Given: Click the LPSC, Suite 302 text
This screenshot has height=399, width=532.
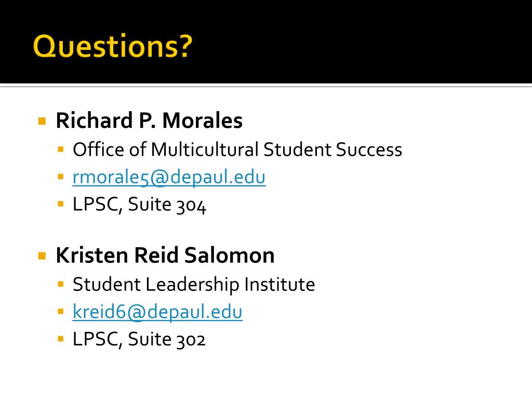Looking at the screenshot, I should [x=139, y=339].
